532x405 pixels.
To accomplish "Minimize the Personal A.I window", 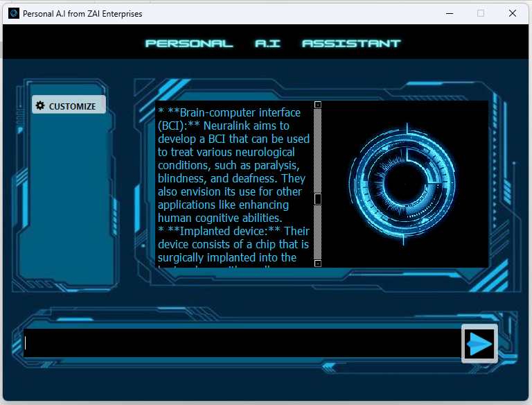I will click(450, 14).
